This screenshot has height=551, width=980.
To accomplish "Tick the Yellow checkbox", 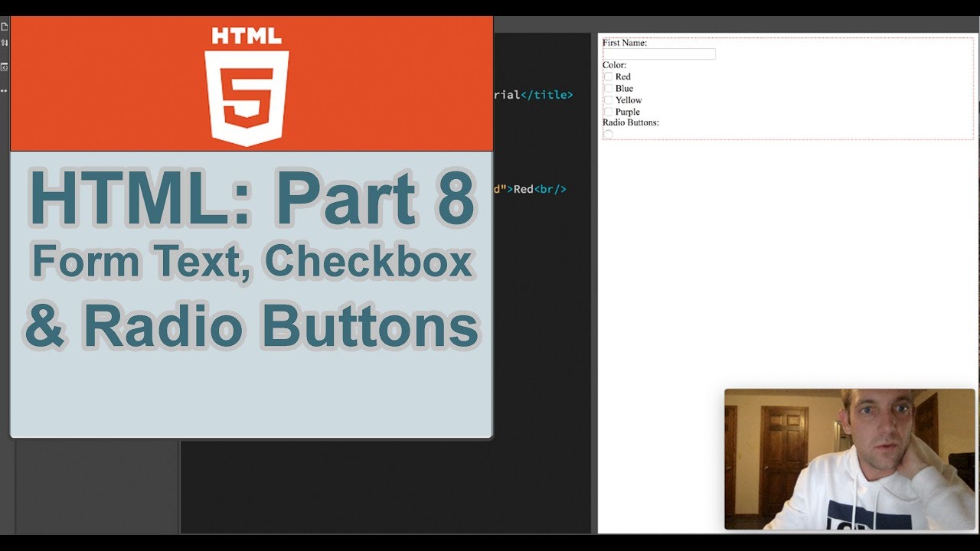I will click(x=608, y=100).
